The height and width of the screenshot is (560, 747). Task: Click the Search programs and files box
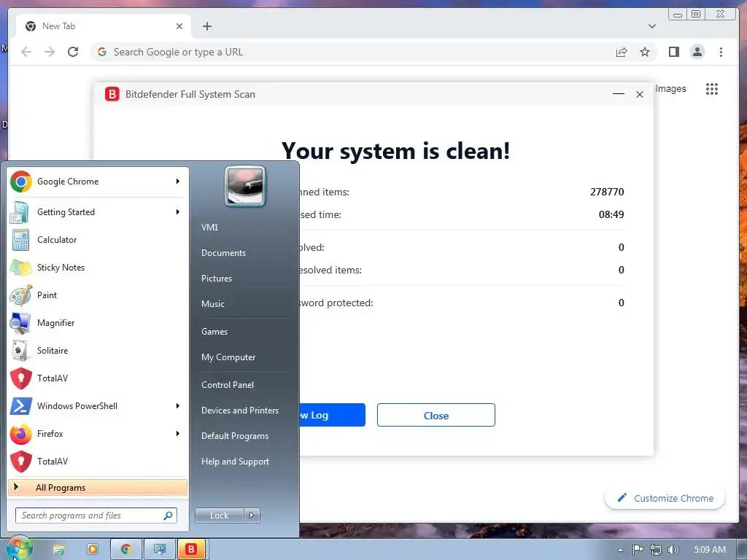[x=96, y=516]
